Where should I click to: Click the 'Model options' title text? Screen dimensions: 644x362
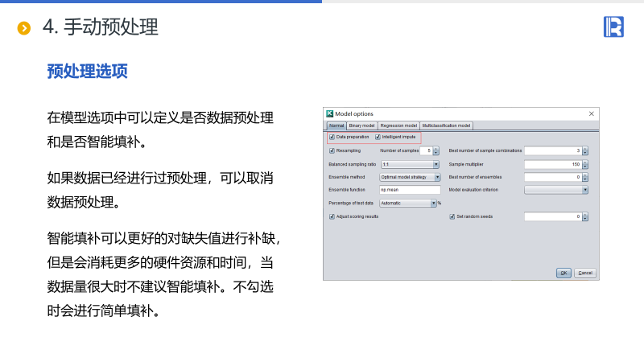354,113
